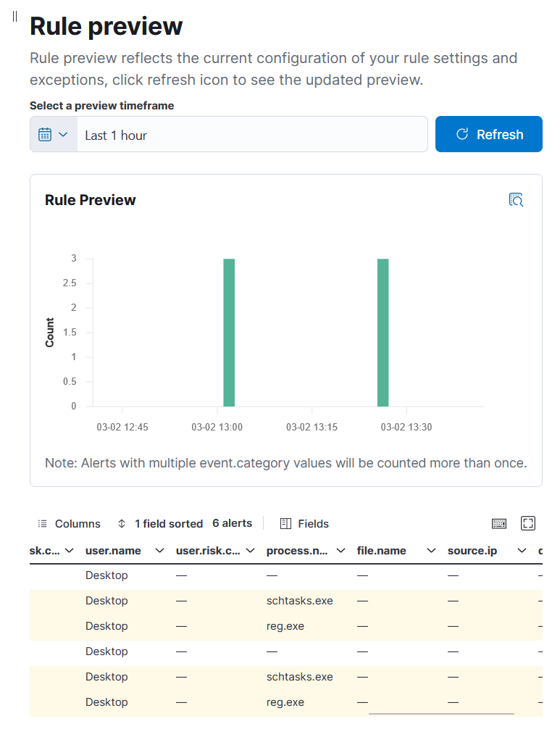Open the source.ip column menu
Viewport: 560px width, 745px height.
(x=522, y=551)
